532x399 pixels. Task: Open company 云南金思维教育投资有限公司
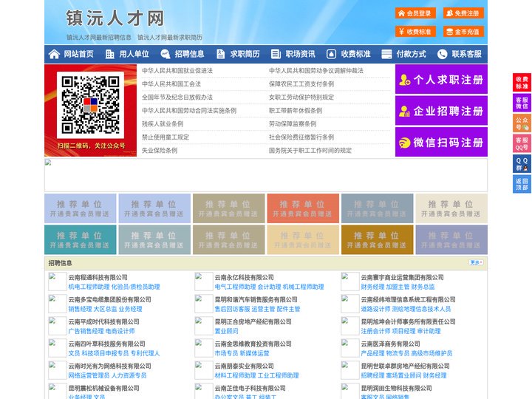pyautogui.click(x=253, y=344)
